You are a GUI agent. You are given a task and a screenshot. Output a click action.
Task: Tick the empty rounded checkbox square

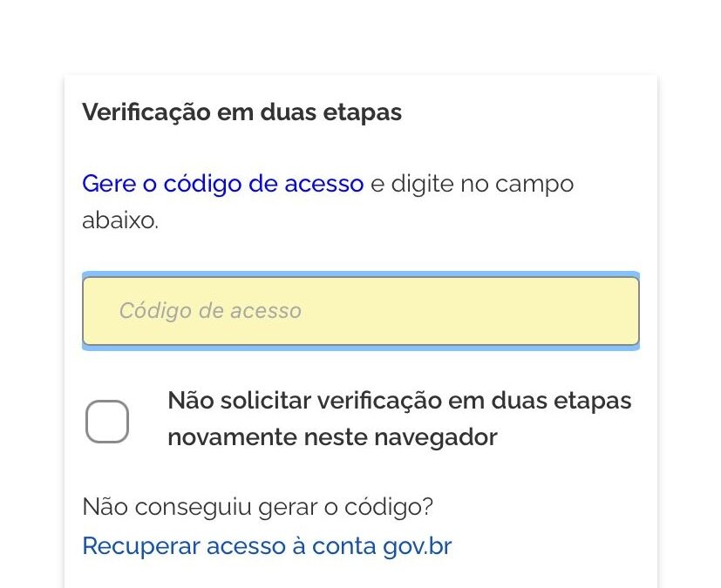[107, 422]
